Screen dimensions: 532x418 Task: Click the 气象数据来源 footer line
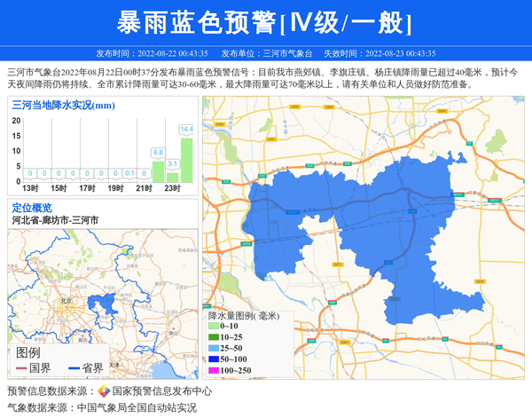(x=102, y=408)
